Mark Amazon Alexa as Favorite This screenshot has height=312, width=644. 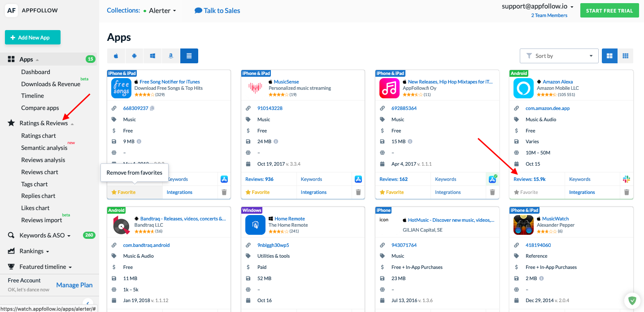526,192
